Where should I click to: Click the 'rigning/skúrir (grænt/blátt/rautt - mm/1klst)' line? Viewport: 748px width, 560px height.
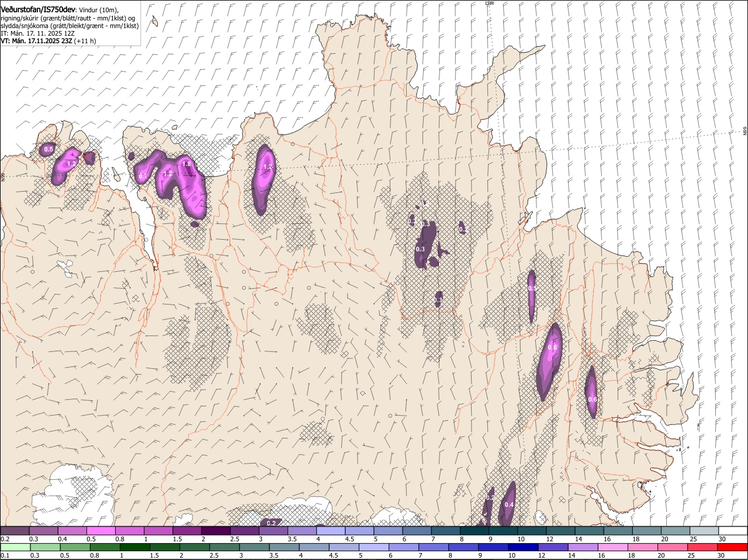point(68,18)
